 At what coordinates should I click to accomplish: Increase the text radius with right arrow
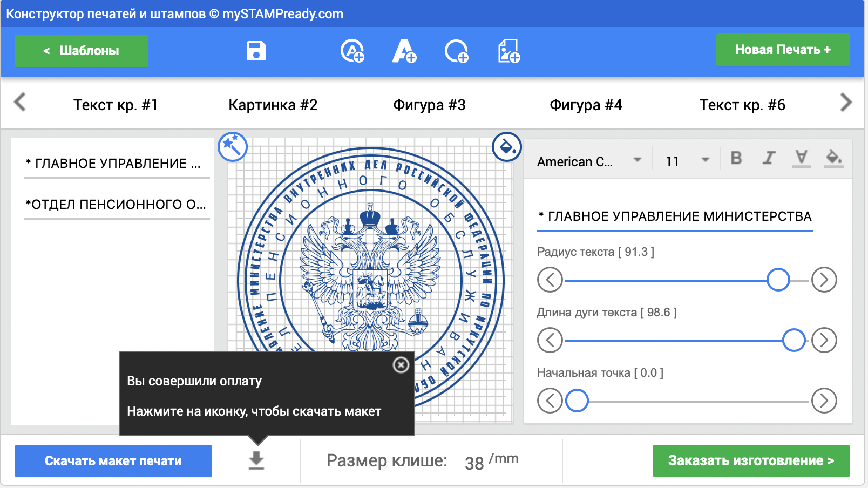coord(824,280)
